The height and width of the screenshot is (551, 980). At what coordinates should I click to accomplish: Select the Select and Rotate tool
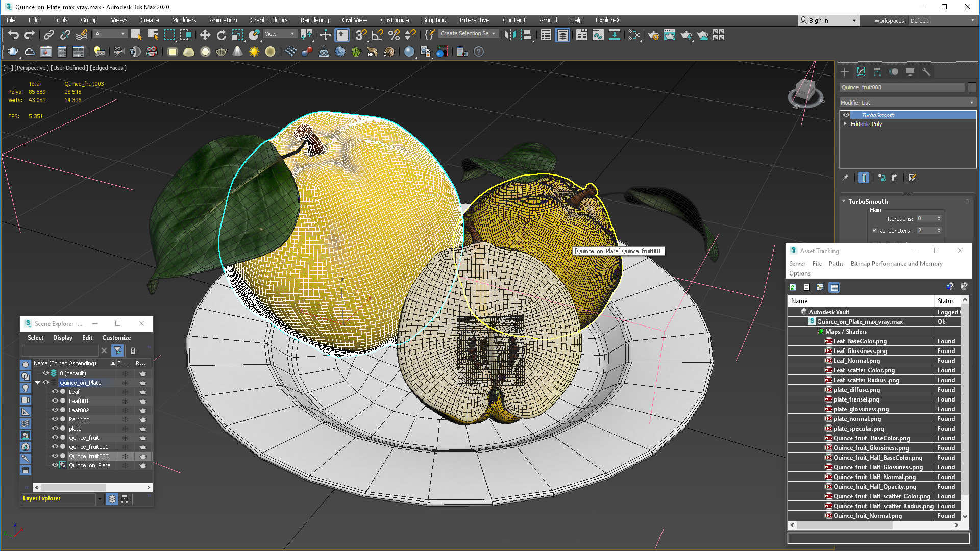pyautogui.click(x=221, y=35)
